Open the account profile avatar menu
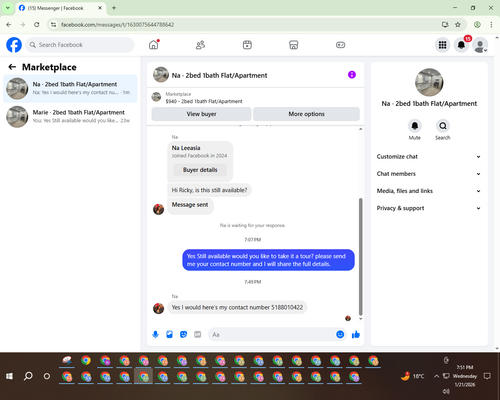Screen dimensions: 500x400 point(480,45)
